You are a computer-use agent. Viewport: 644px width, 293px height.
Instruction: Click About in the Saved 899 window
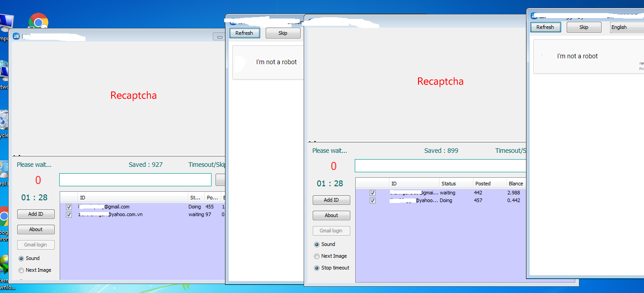pos(331,215)
